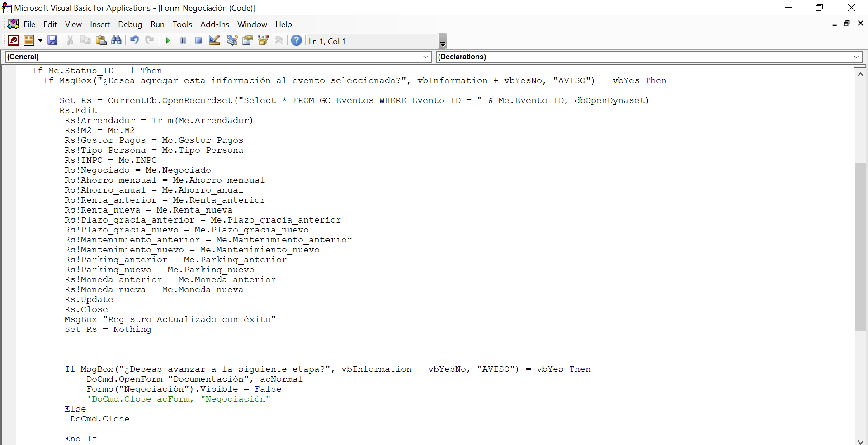Screen dimensions: 868x445
Task: Click 'If Me.Status_ID = 1 Then' line
Action: tap(97, 71)
